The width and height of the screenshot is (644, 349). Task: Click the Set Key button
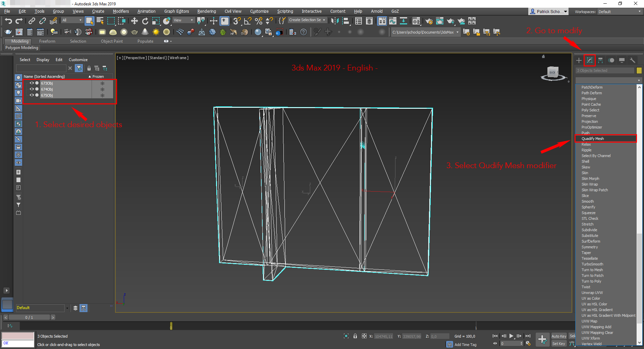point(558,344)
